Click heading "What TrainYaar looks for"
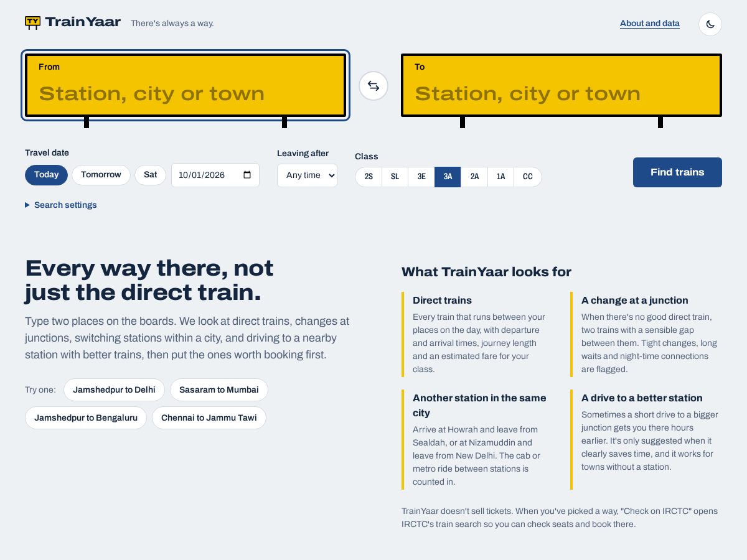This screenshot has height=560, width=747. [486, 272]
